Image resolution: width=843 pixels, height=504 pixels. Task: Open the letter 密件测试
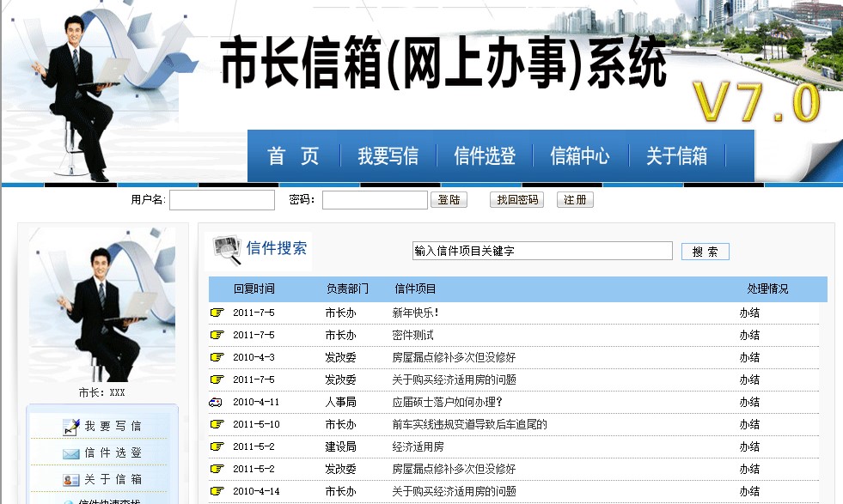tap(412, 335)
